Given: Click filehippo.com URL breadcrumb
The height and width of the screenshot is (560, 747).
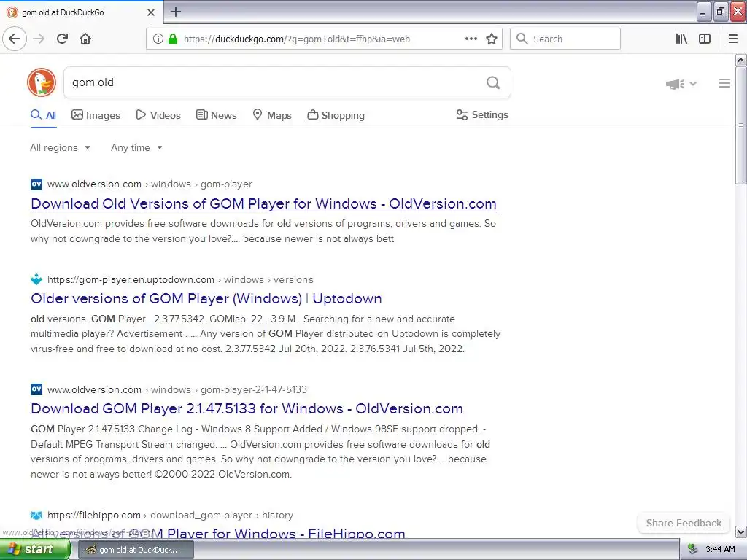Looking at the screenshot, I should point(94,516).
